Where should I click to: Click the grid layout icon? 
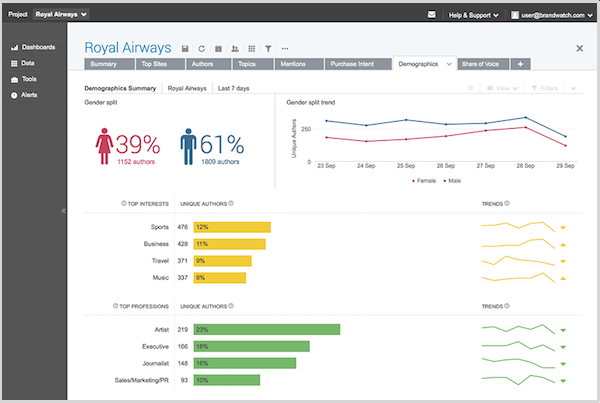(251, 49)
